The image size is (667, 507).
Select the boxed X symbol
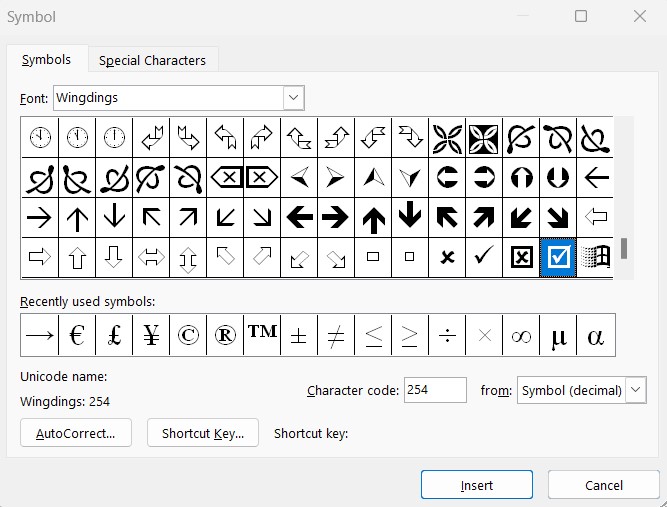click(x=522, y=257)
